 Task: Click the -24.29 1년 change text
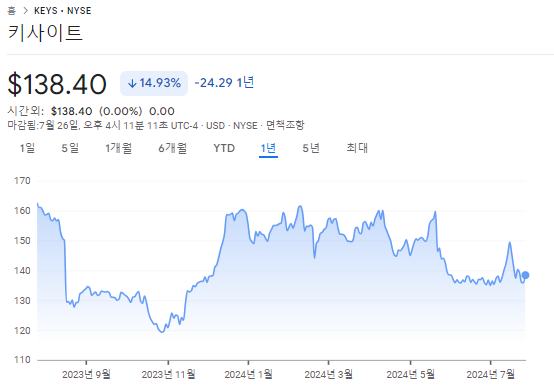pyautogui.click(x=224, y=83)
